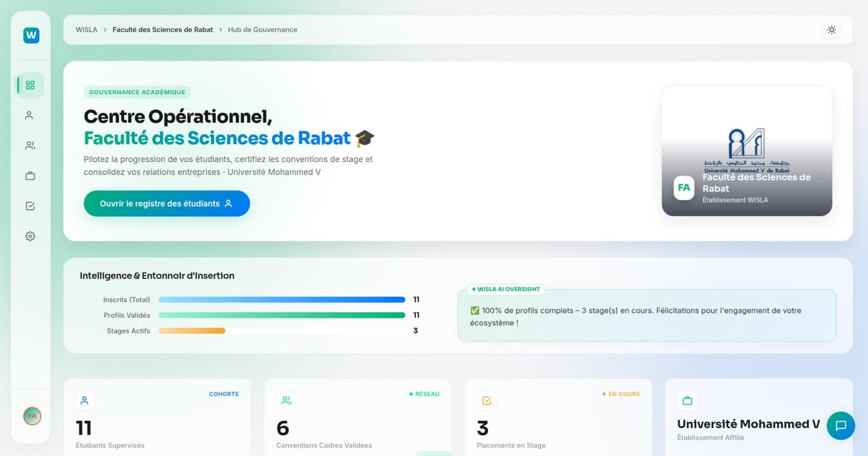Click the faculty logo thumbnail card
This screenshot has width=868, height=456.
click(x=747, y=151)
